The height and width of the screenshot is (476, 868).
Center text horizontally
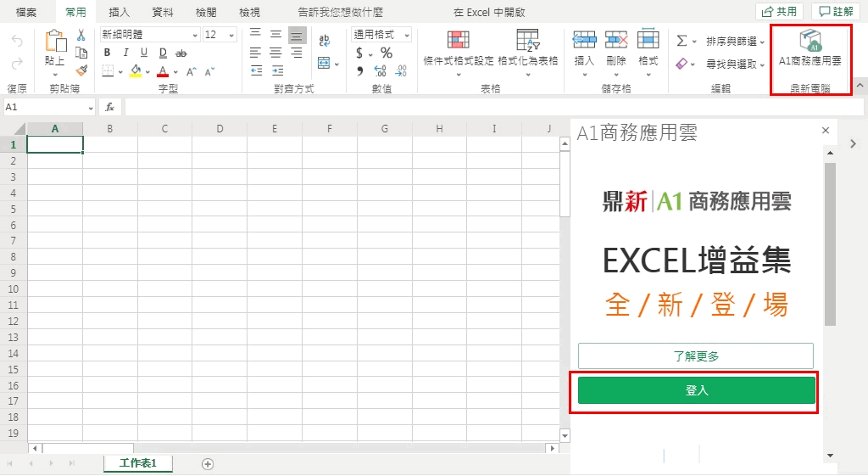pyautogui.click(x=275, y=53)
